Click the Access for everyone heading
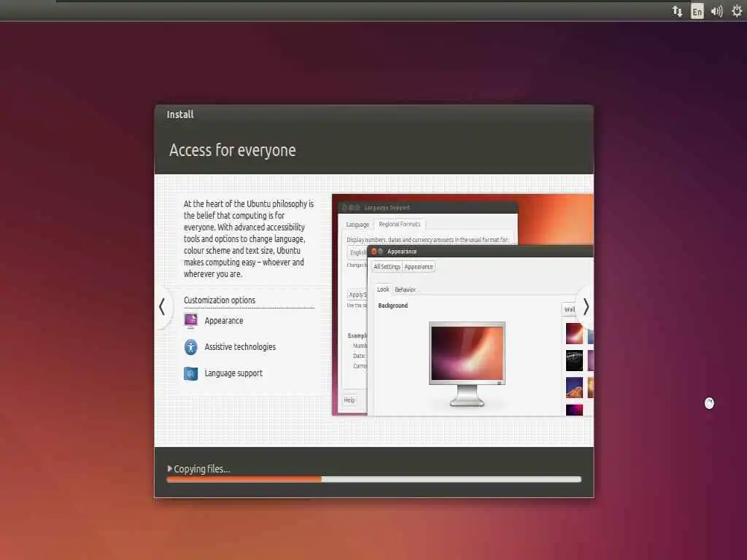The image size is (747, 560). coord(233,150)
